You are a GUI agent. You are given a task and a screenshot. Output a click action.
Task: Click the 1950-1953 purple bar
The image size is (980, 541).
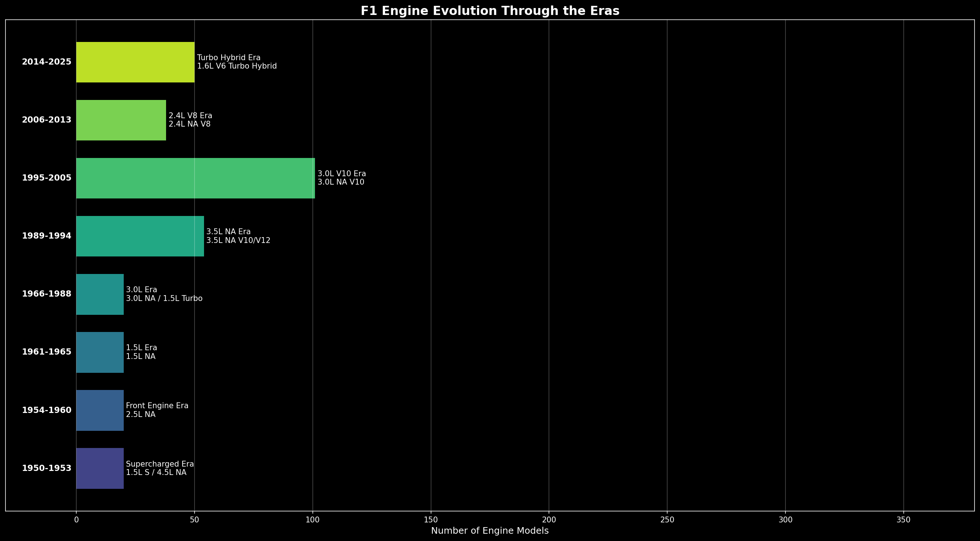coord(100,468)
